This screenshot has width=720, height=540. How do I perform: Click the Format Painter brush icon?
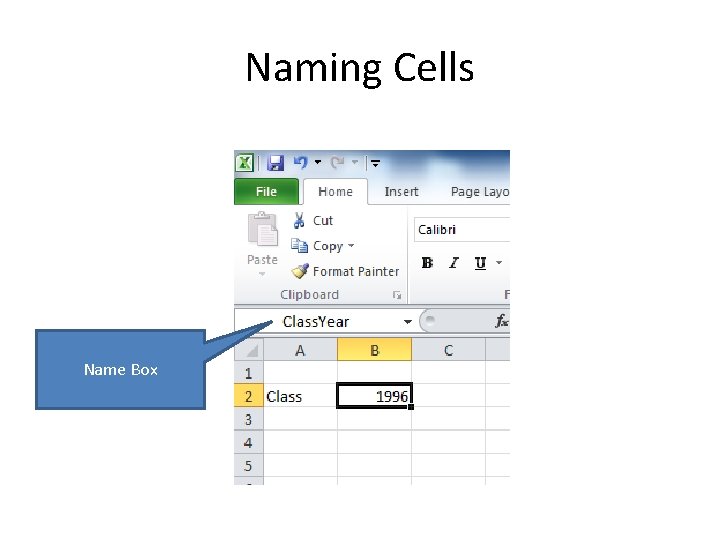pyautogui.click(x=300, y=271)
